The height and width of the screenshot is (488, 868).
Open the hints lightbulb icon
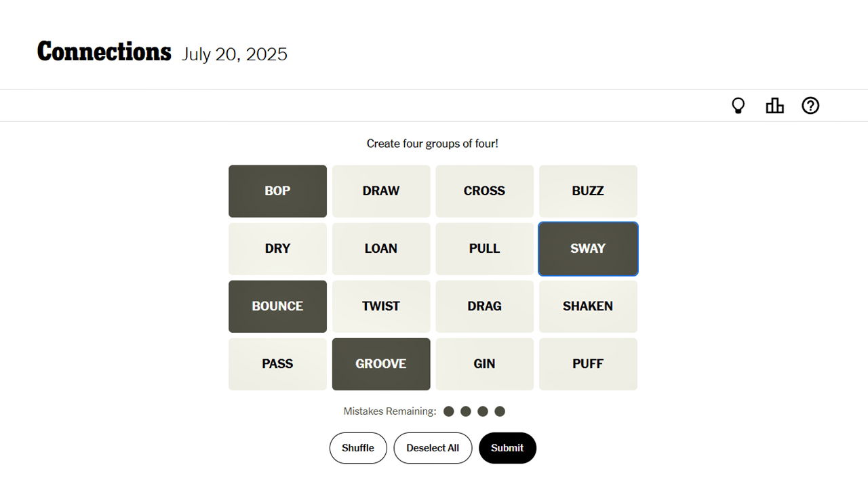[738, 106]
